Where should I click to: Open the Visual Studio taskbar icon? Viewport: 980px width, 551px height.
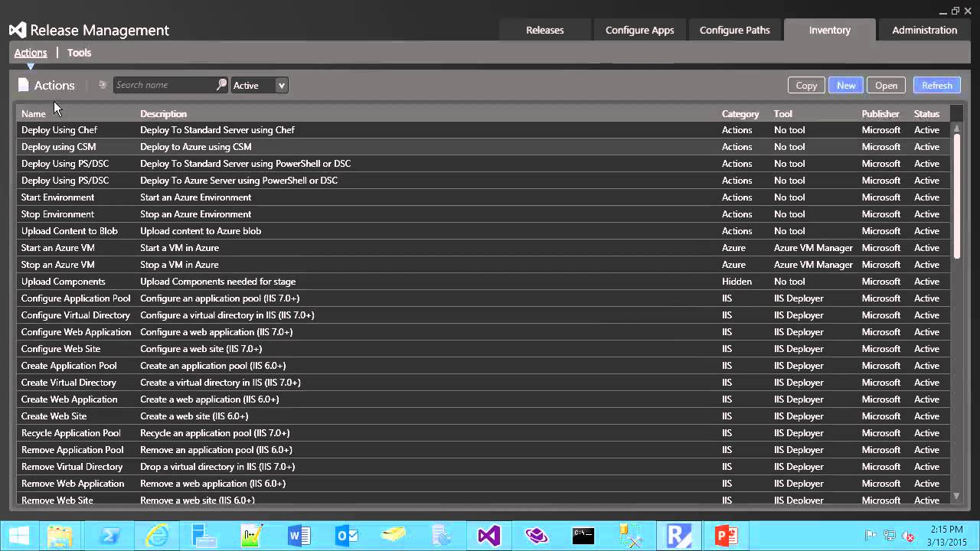pos(488,536)
